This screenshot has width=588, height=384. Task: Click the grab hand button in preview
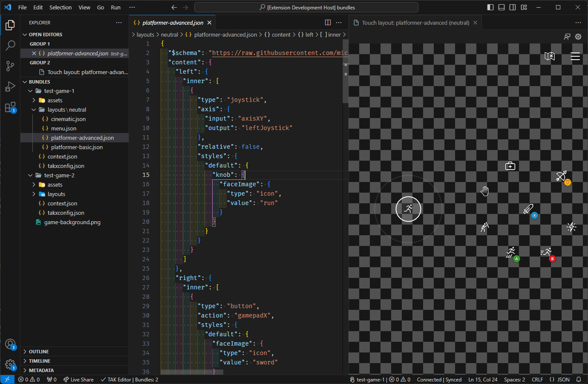point(484,191)
